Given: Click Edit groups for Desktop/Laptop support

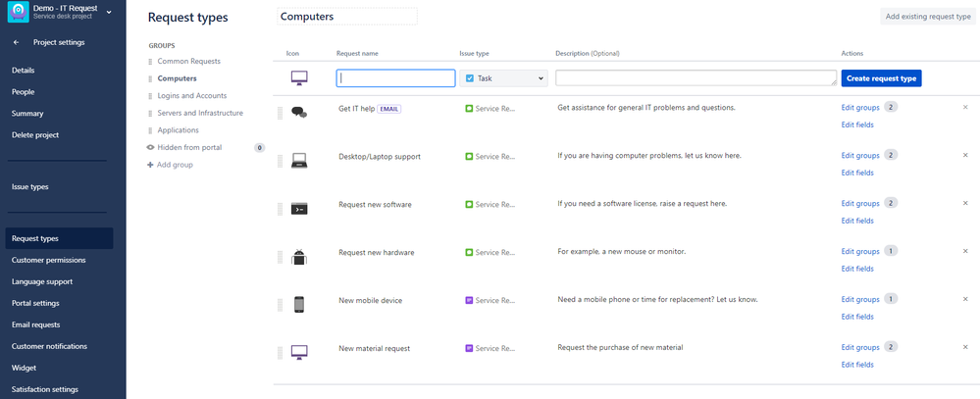Looking at the screenshot, I should coord(860,156).
